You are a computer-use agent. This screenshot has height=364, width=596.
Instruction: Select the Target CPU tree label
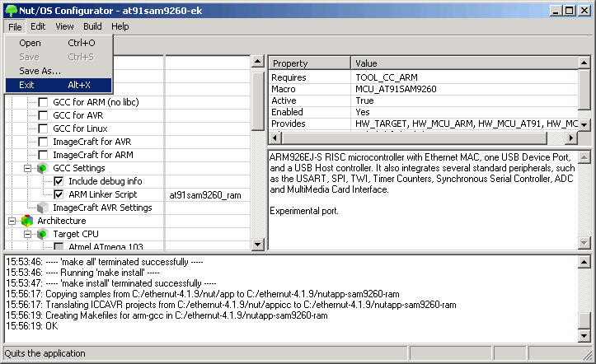[x=76, y=234]
